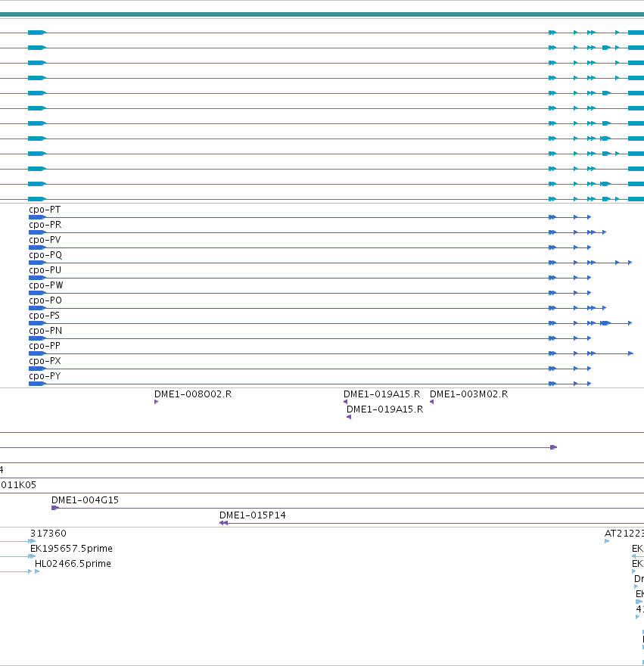
Task: Click the cpo-PS thick exon near the end
Action: pyautogui.click(x=605, y=323)
